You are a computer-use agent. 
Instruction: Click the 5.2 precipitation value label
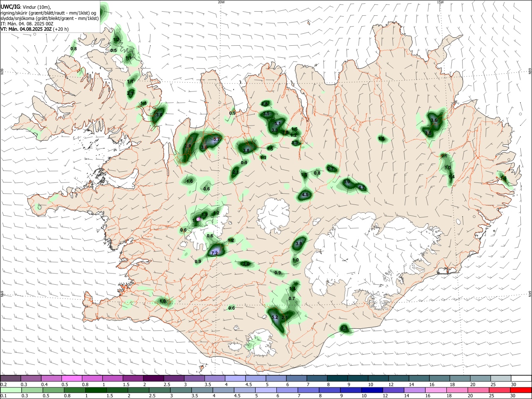[x=274, y=318]
